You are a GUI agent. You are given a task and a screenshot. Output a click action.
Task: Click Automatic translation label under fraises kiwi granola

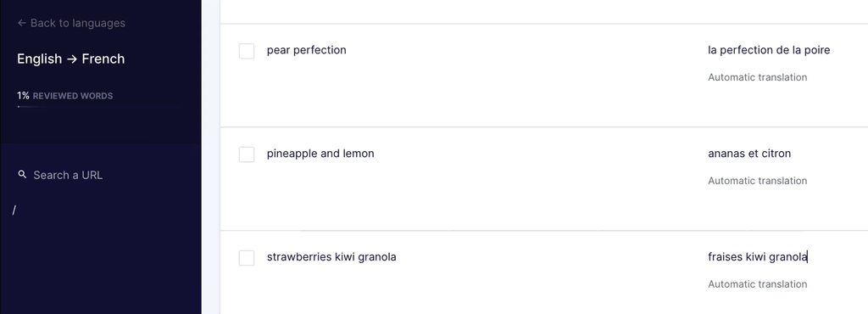pyautogui.click(x=757, y=284)
